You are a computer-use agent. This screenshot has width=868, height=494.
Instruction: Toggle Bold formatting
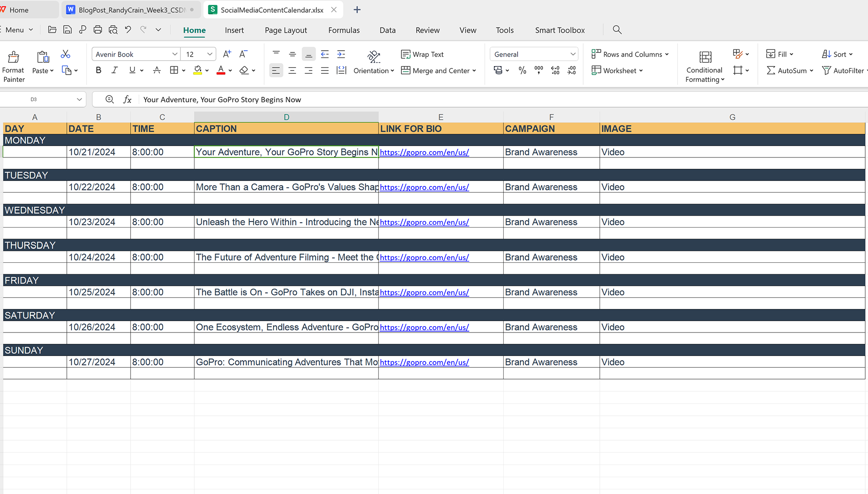(99, 71)
